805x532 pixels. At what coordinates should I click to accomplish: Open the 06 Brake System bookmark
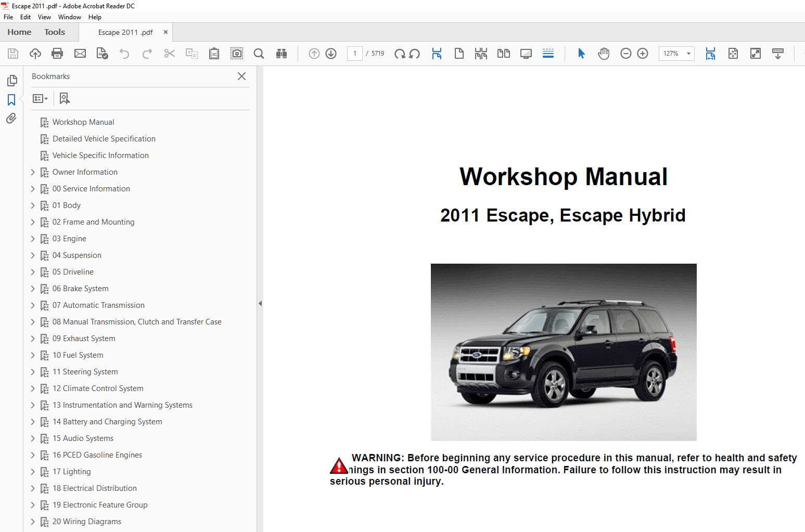coord(81,289)
